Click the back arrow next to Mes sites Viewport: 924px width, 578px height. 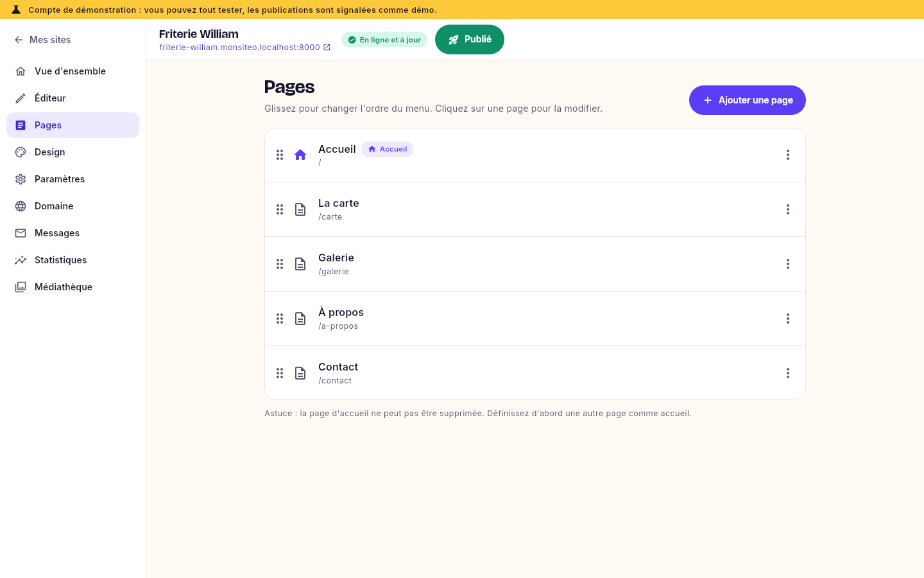[x=19, y=40]
